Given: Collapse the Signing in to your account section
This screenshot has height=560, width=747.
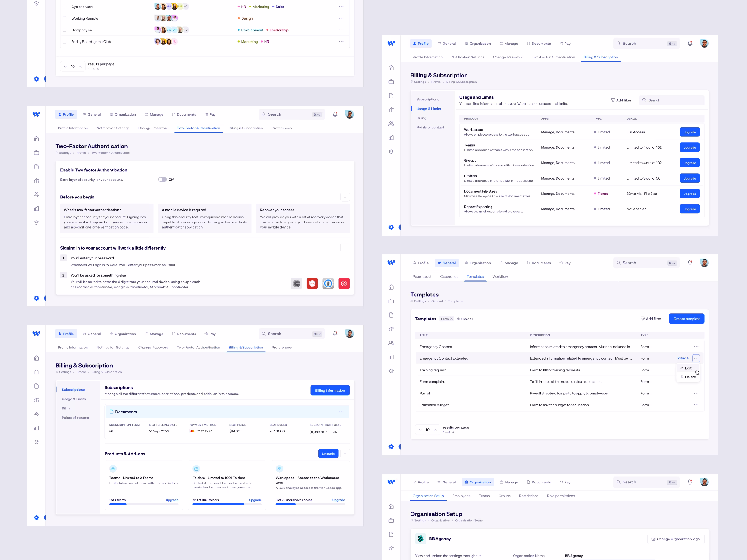Looking at the screenshot, I should coord(345,248).
